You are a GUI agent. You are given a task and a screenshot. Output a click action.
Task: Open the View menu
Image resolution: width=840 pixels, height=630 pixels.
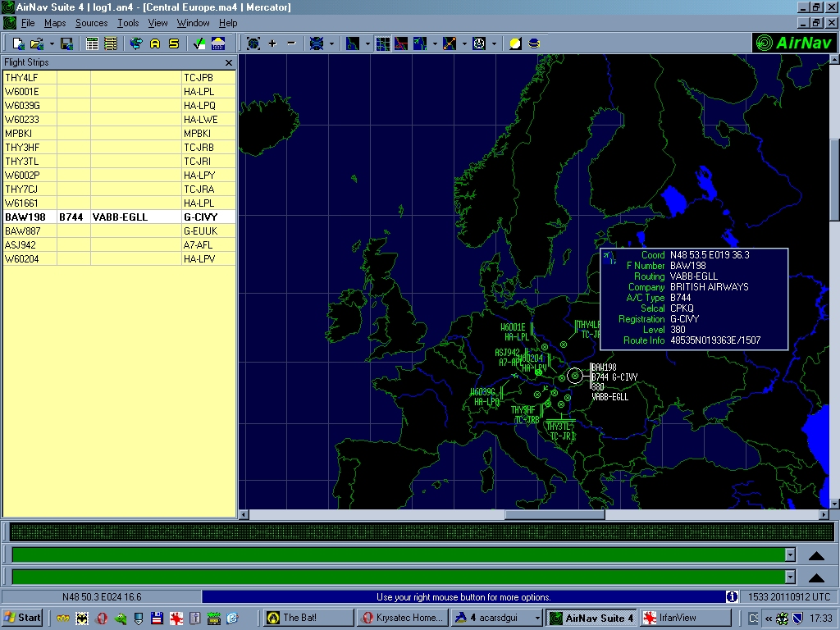click(157, 23)
